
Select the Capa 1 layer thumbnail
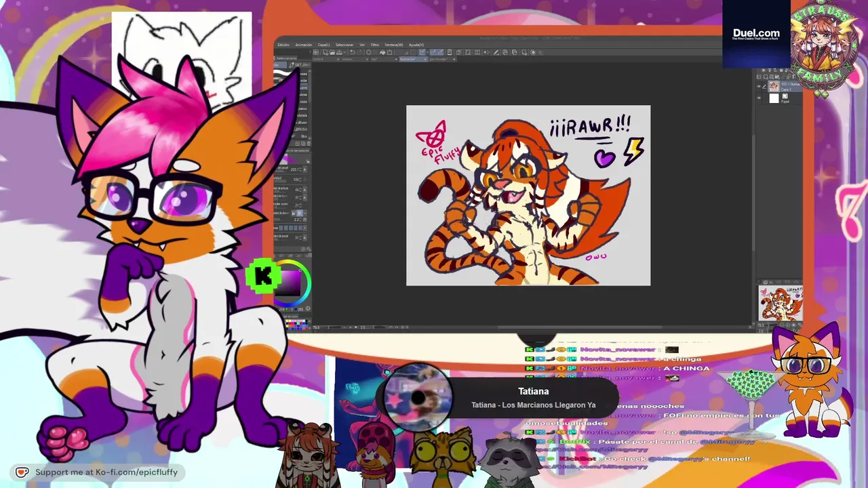click(x=774, y=87)
